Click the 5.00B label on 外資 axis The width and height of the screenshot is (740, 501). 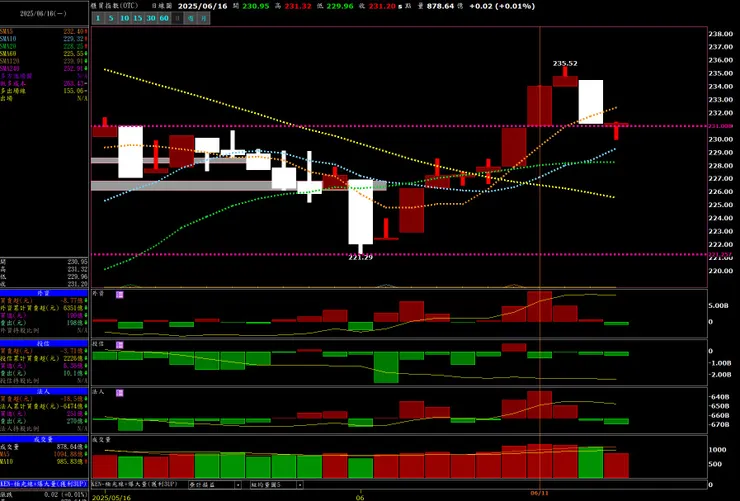tap(718, 306)
